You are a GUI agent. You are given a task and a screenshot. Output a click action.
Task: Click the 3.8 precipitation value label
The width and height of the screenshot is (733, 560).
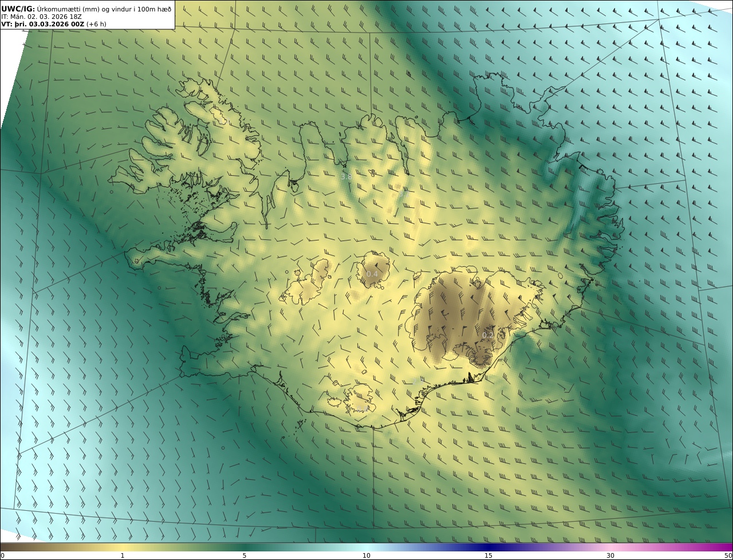pyautogui.click(x=346, y=177)
